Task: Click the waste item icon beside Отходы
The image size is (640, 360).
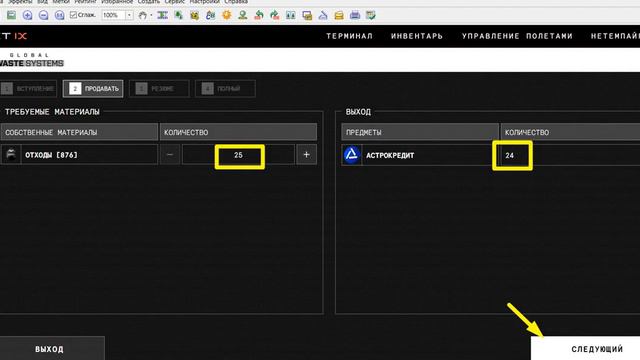Action: 11,155
